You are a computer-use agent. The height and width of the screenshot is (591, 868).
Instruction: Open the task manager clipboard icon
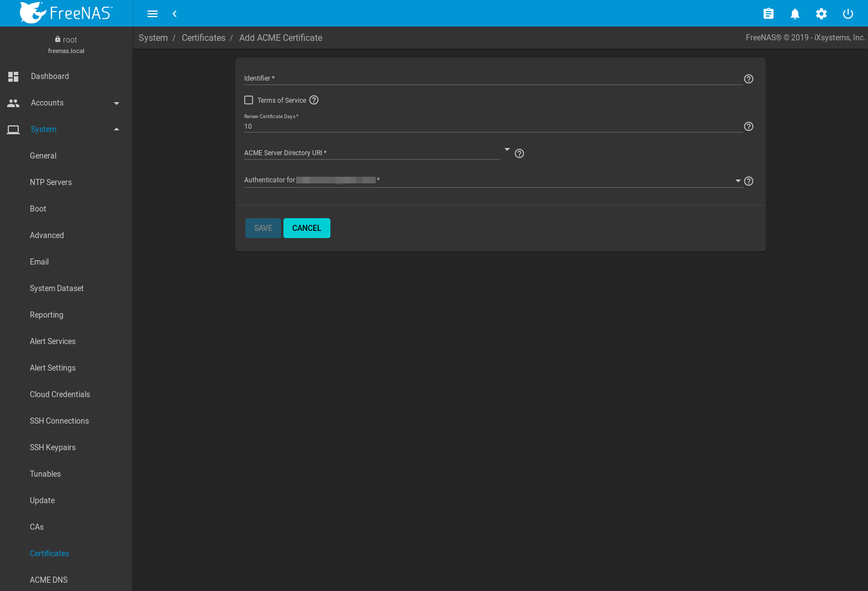coord(769,14)
